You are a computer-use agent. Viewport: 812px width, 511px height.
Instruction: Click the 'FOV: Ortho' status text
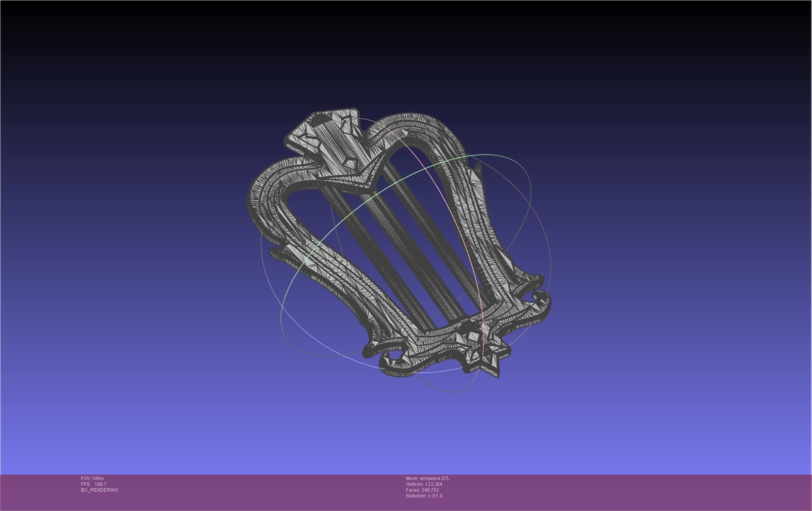pos(92,478)
